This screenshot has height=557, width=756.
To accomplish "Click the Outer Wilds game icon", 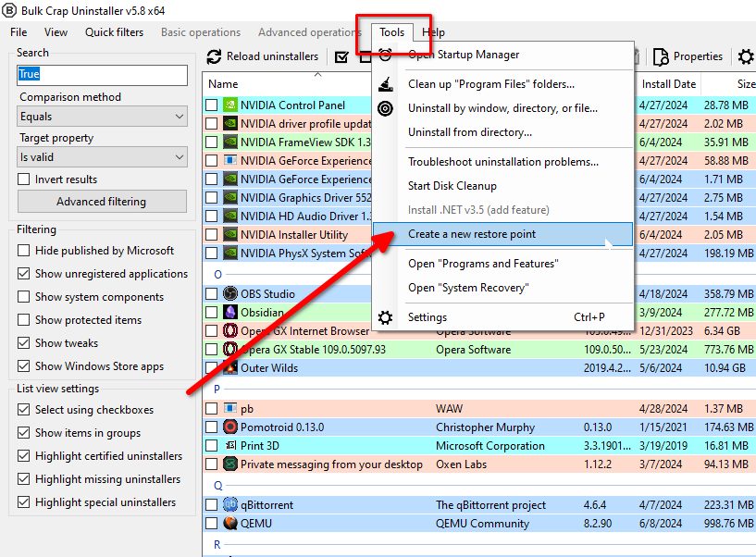I will click(x=230, y=368).
